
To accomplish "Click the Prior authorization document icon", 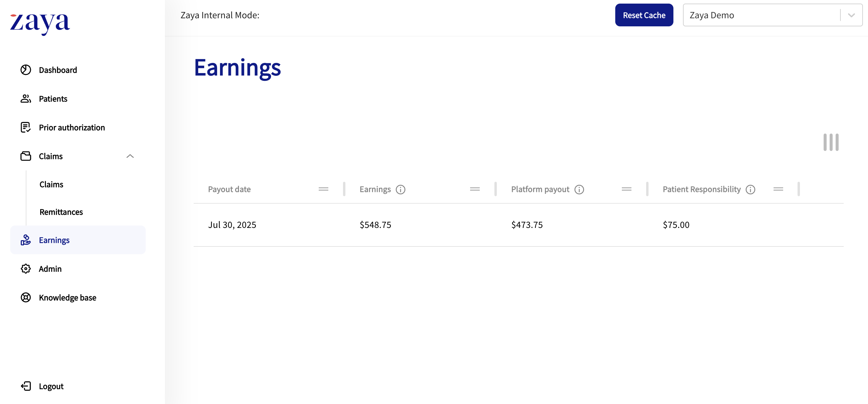I will 25,127.
